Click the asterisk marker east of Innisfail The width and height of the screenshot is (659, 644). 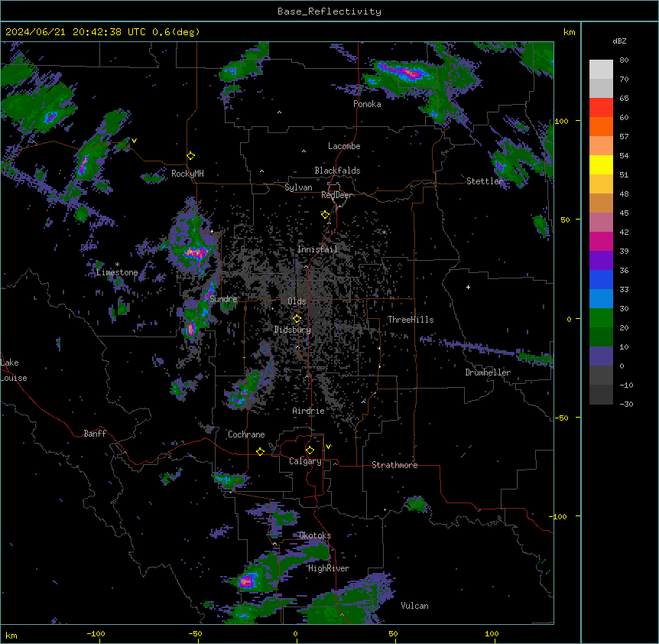(x=384, y=232)
